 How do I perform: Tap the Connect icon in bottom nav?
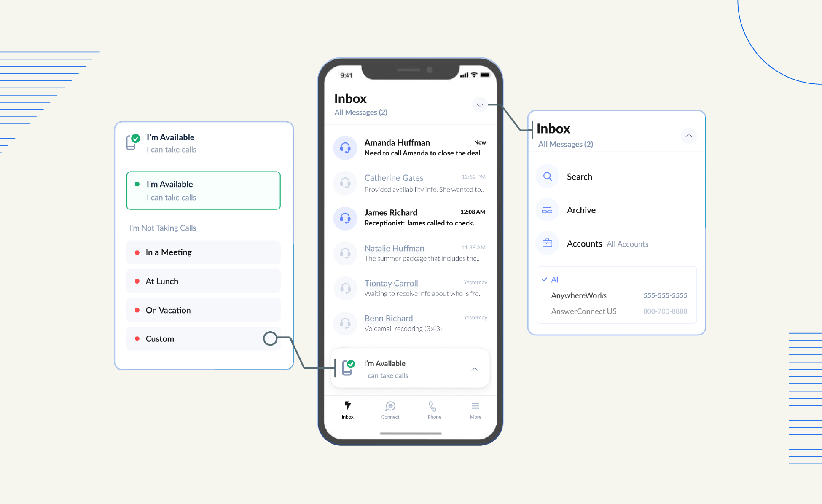tap(390, 409)
